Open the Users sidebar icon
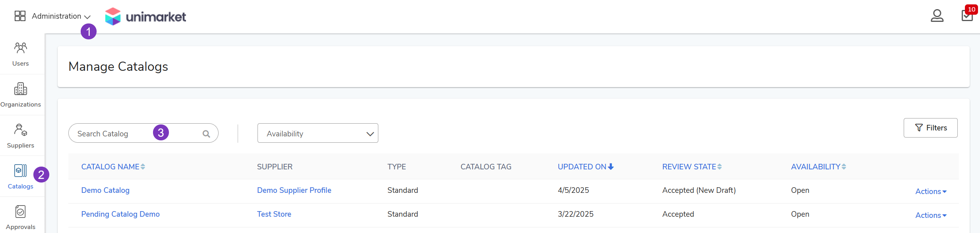This screenshot has width=980, height=233. pos(21,48)
